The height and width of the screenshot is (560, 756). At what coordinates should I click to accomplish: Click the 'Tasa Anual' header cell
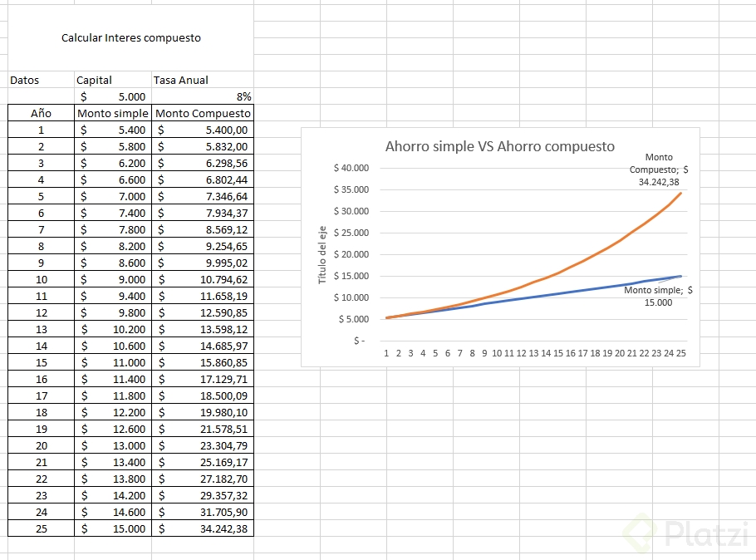(x=203, y=80)
